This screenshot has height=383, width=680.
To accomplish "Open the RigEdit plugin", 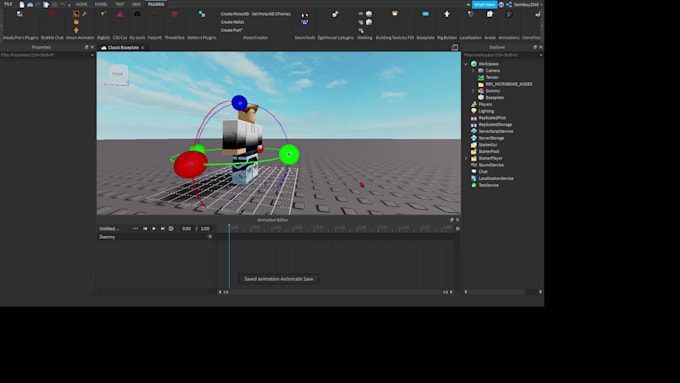I will (103, 14).
